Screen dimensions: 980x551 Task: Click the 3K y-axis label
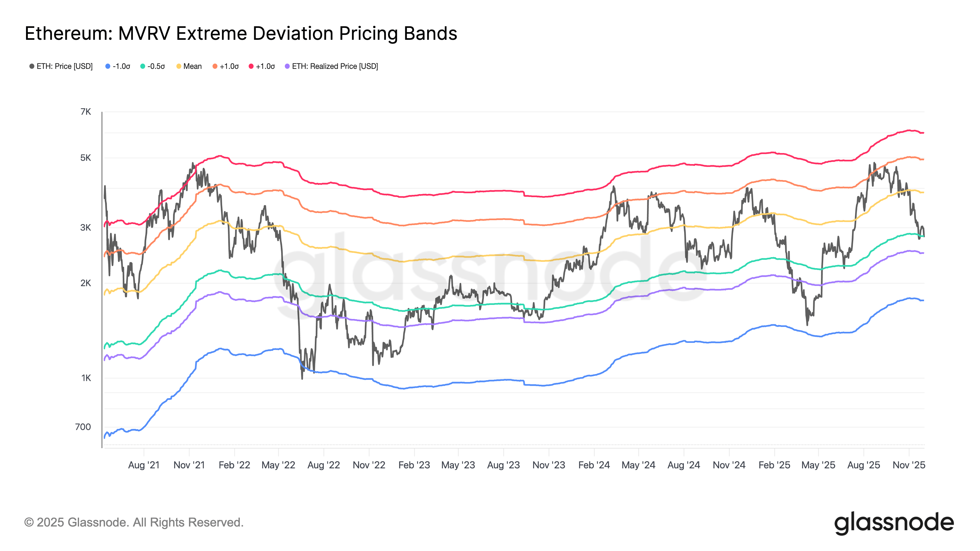pyautogui.click(x=86, y=228)
